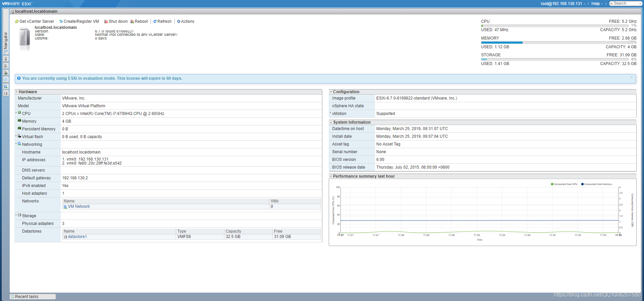Viewport: 644px width, 301px height.
Task: Click the datastore1 disk icon
Action: tap(65, 237)
